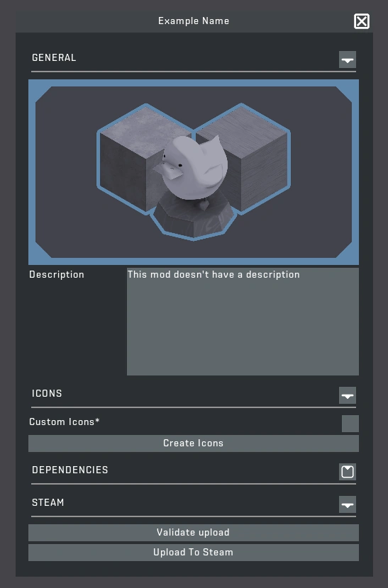Click the DEPENDENCIES section header
This screenshot has height=588, width=388.
click(x=70, y=470)
